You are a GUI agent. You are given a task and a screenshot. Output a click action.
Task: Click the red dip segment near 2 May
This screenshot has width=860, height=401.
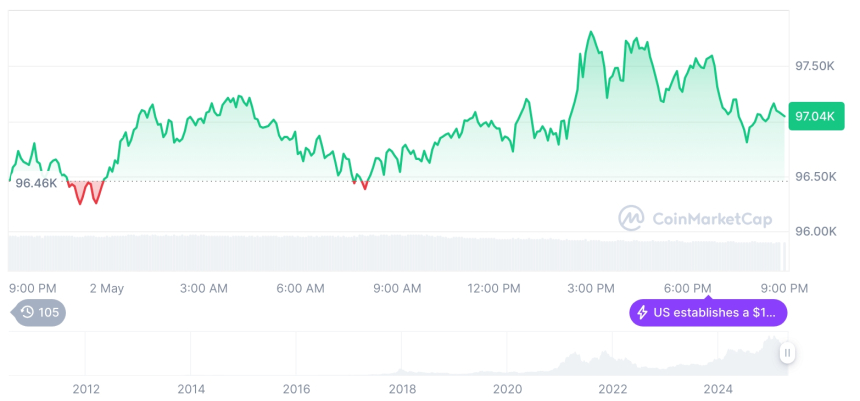[x=88, y=193]
